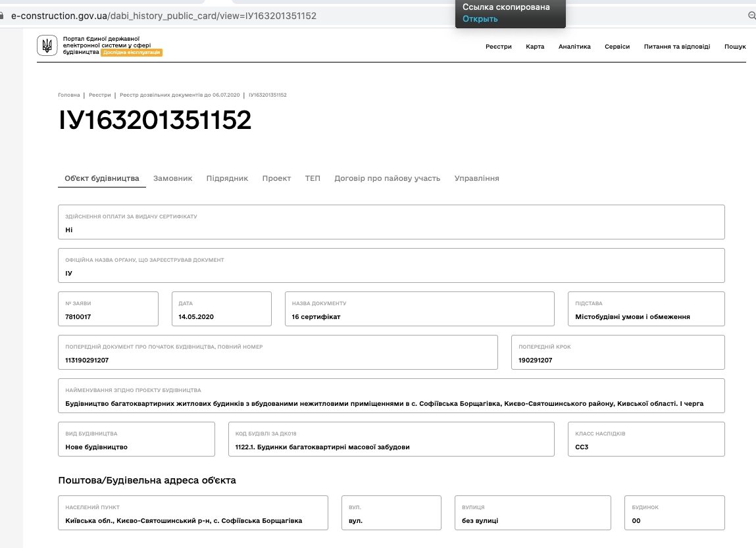The width and height of the screenshot is (756, 548).
Task: Click the Будинок value 00
Action: [636, 520]
